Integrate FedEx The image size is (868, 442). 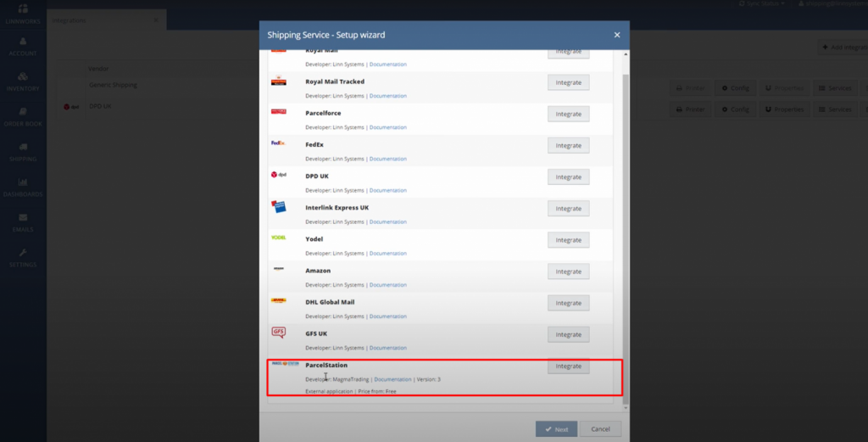[x=569, y=146]
